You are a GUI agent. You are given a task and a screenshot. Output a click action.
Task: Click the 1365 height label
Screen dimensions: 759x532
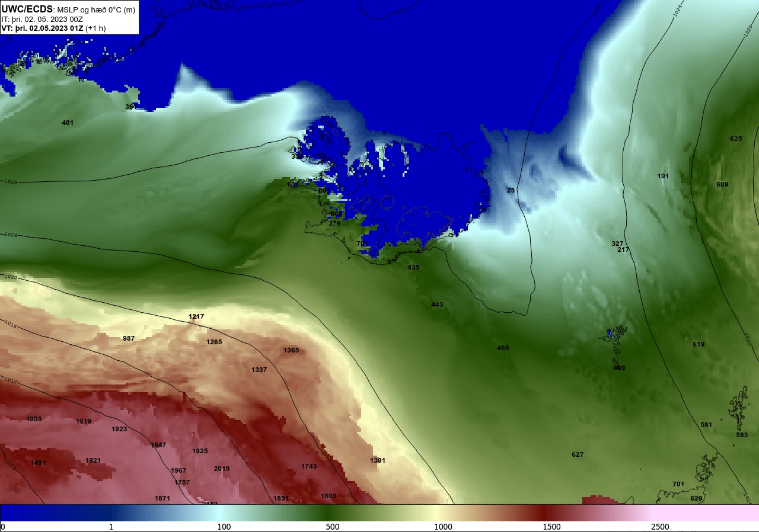pos(291,350)
